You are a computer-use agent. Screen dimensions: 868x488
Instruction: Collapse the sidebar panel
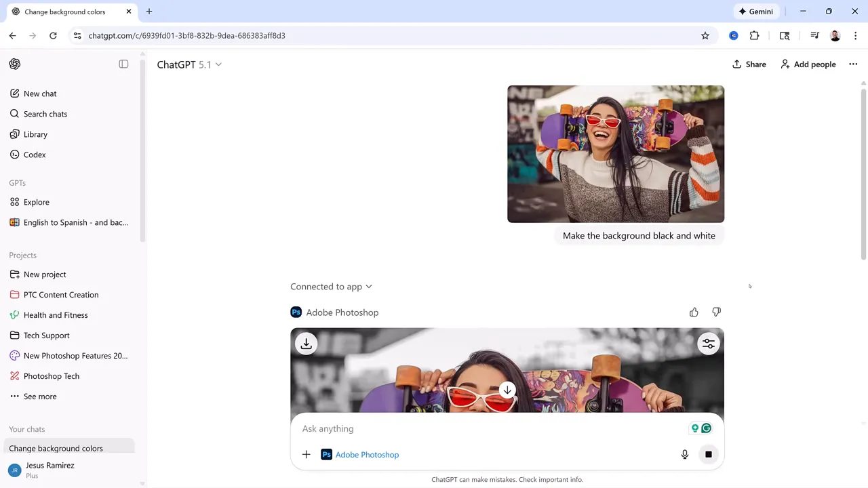click(x=123, y=64)
